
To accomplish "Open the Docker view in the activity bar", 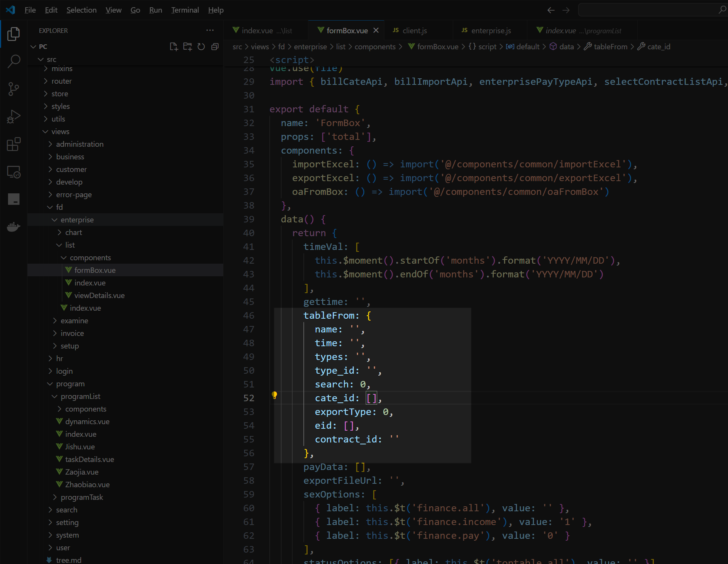I will pyautogui.click(x=13, y=227).
